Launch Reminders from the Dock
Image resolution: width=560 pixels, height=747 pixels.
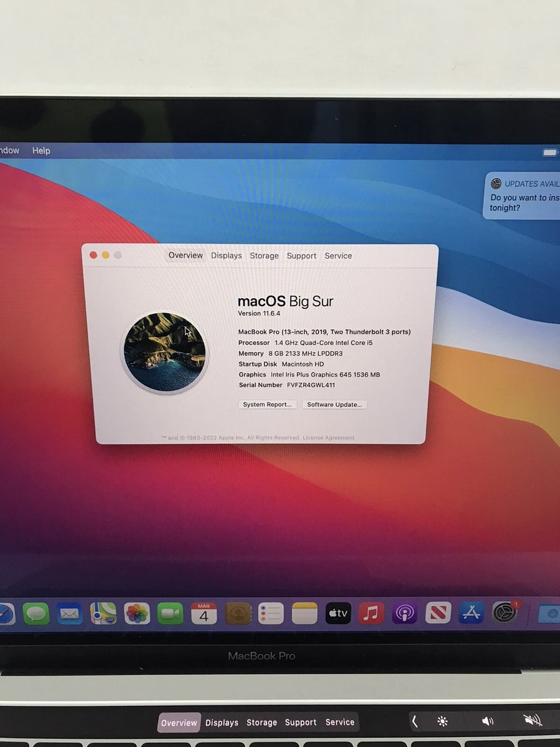[x=271, y=614]
